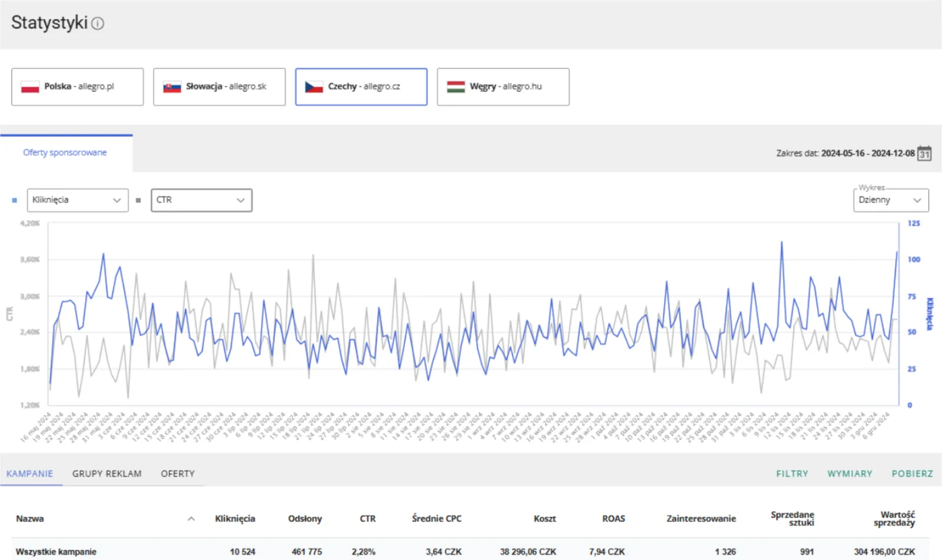Click the info icon beside Statystyki
Viewport: 942px width, 560px height.
tap(98, 24)
